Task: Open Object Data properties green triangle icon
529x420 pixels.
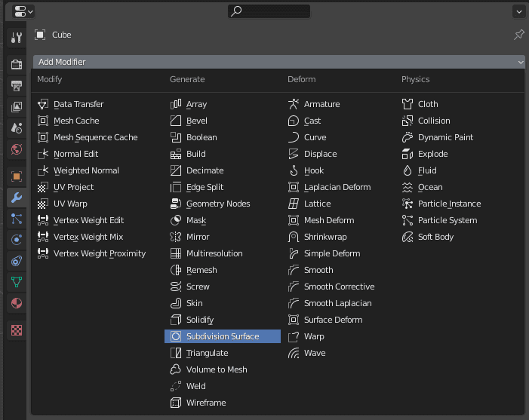Action: pyautogui.click(x=17, y=282)
